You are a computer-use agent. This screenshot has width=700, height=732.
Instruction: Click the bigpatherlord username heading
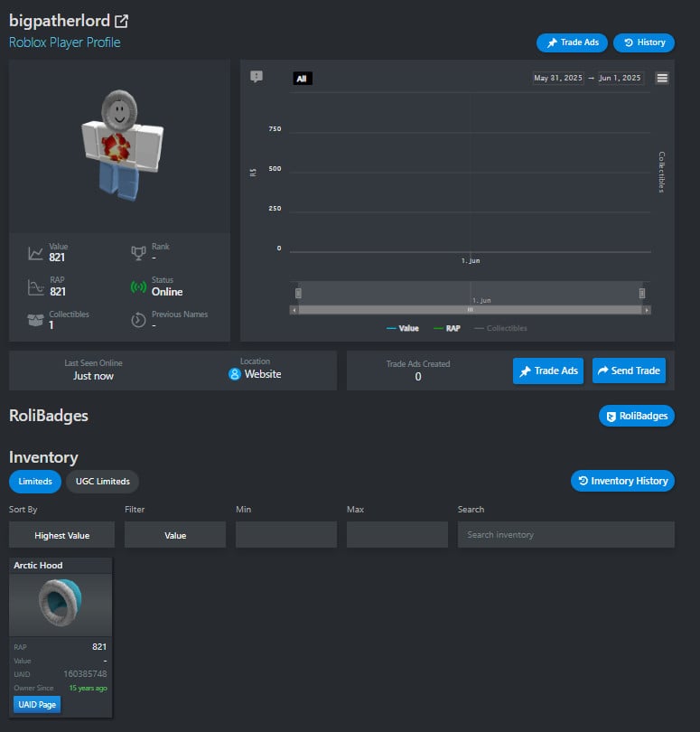(60, 21)
